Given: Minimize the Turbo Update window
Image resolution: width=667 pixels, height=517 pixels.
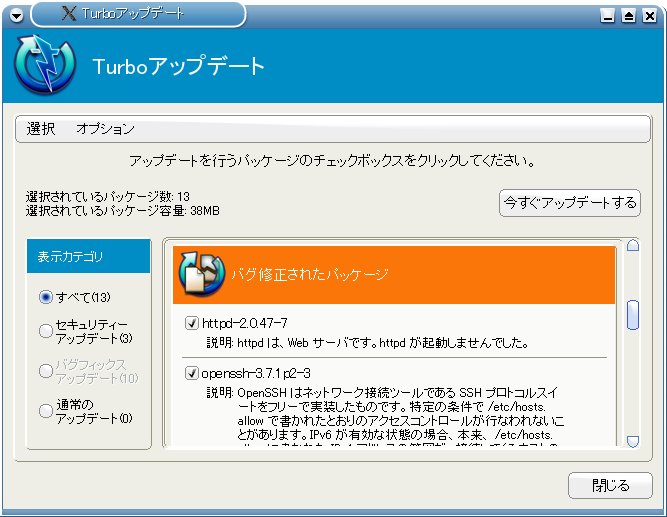Looking at the screenshot, I should (x=607, y=16).
